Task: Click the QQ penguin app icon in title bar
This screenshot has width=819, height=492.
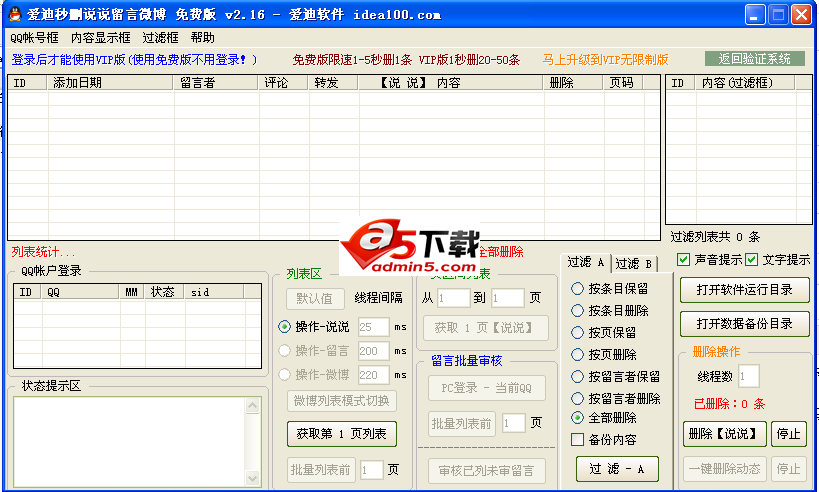Action: 15,14
